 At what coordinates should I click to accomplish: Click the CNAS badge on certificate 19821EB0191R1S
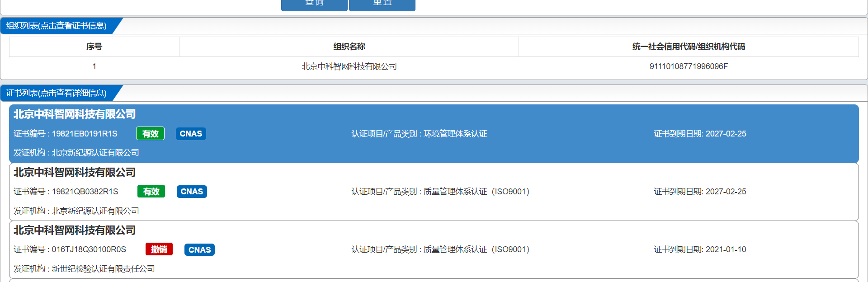(x=191, y=134)
